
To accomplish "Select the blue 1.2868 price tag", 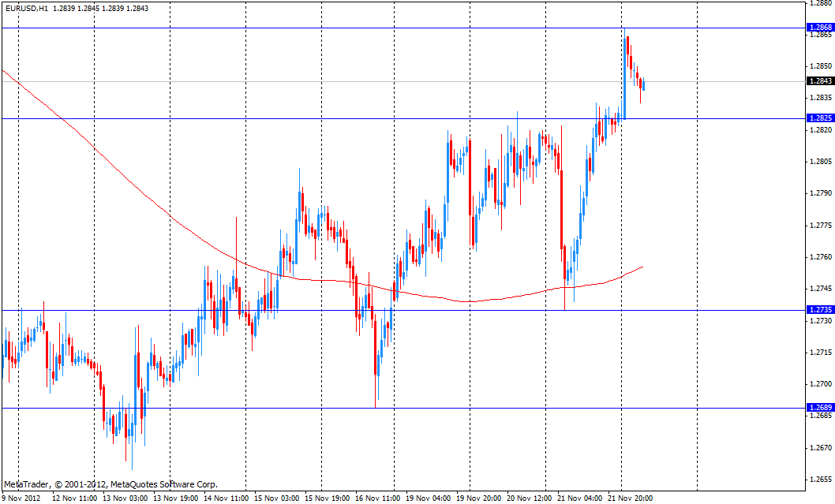I will click(x=820, y=27).
